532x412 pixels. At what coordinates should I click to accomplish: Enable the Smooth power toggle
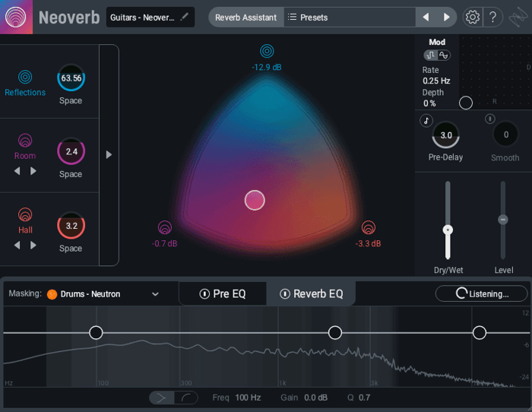coord(490,119)
